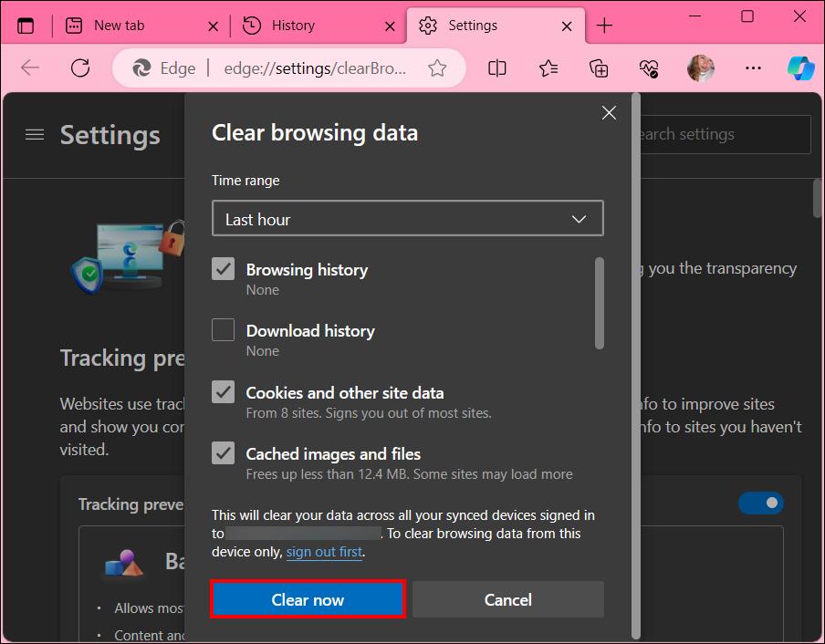Click the dialog's vertical scrollbar
This screenshot has height=644, width=825.
click(x=635, y=366)
